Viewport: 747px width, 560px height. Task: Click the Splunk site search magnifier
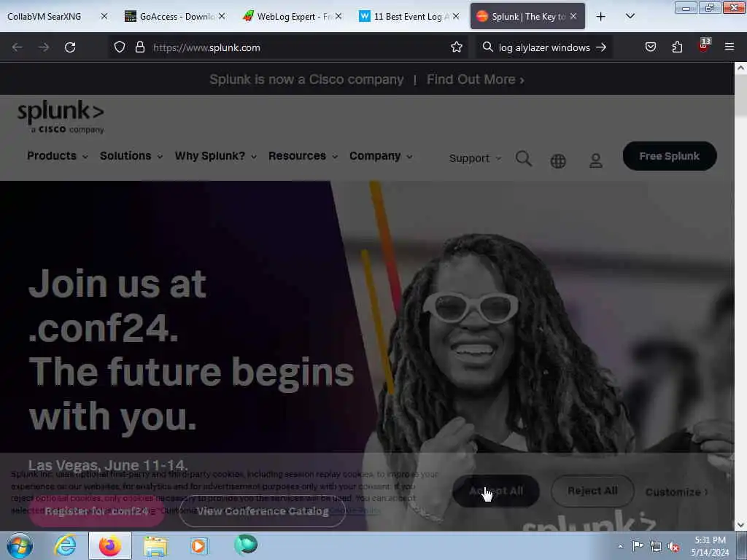point(524,158)
